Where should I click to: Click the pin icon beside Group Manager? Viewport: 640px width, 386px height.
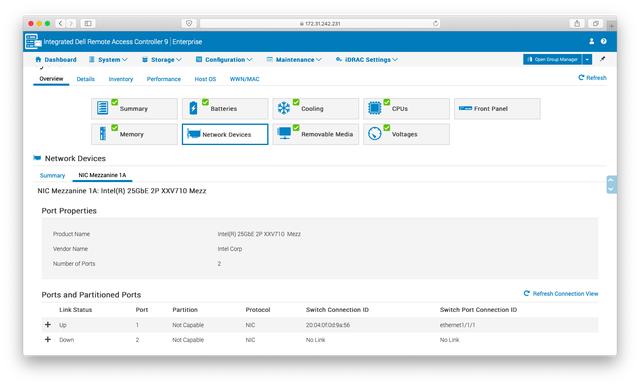point(602,59)
